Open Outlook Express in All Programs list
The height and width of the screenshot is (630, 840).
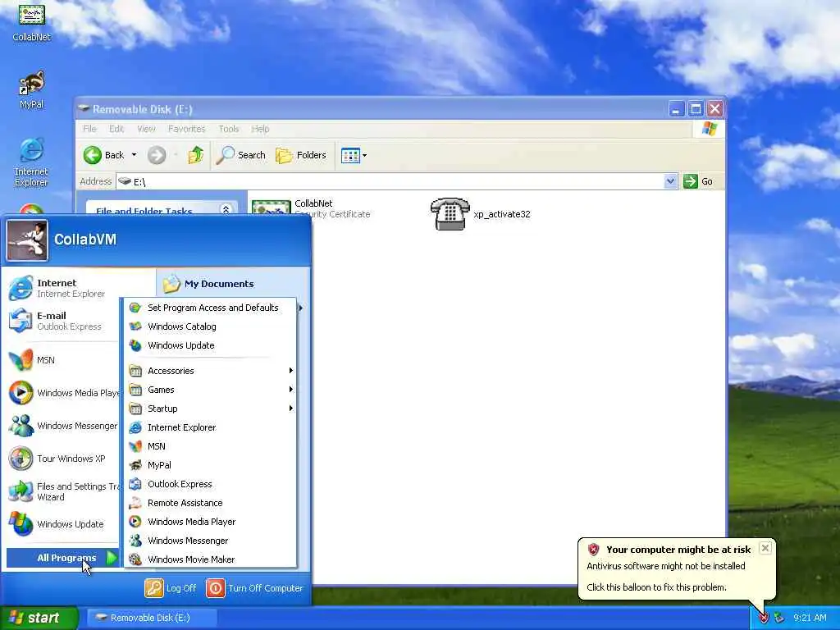tap(210, 484)
